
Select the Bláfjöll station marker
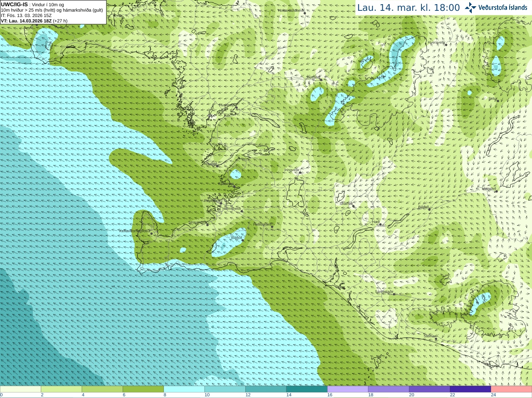[x=243, y=240]
